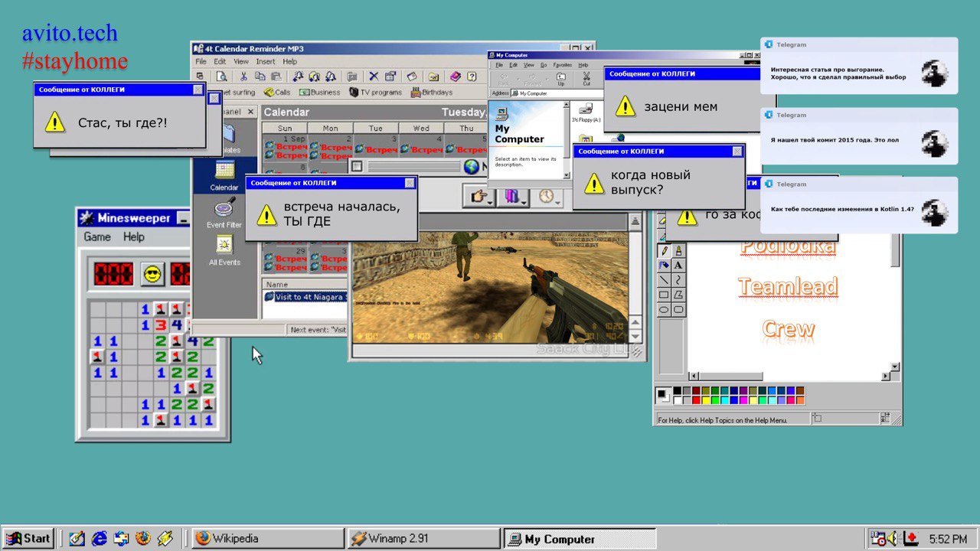Screen dimensions: 980x551
Task: Open the Go menu in My Computer
Action: click(544, 65)
